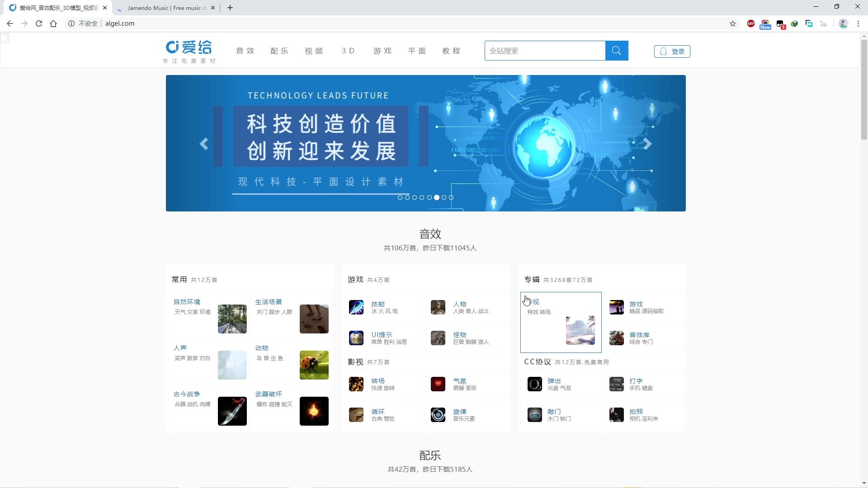Open the 人物 character sounds icon
This screenshot has width=868, height=488.
click(x=438, y=307)
